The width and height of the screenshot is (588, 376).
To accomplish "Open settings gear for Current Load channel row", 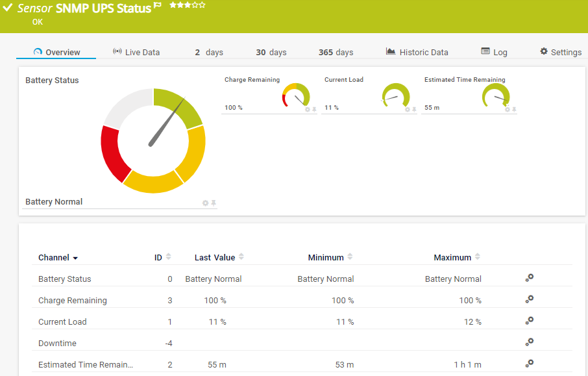I will [530, 321].
